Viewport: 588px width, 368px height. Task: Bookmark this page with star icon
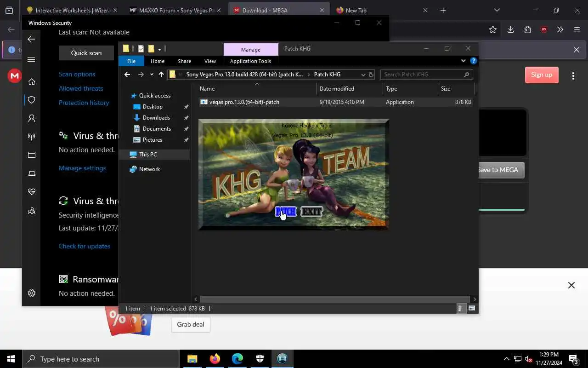[493, 29]
